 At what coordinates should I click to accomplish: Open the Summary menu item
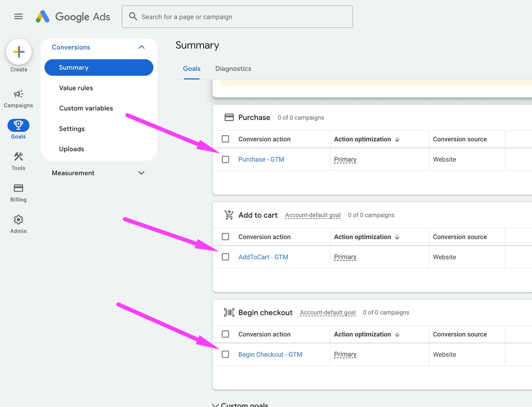(98, 67)
